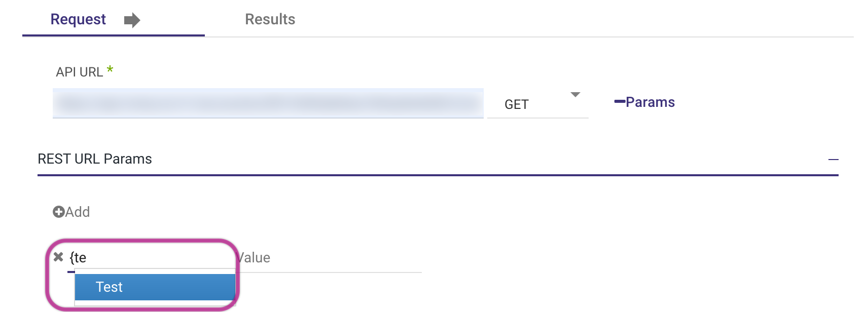Switch to the Results tab

[x=270, y=19]
